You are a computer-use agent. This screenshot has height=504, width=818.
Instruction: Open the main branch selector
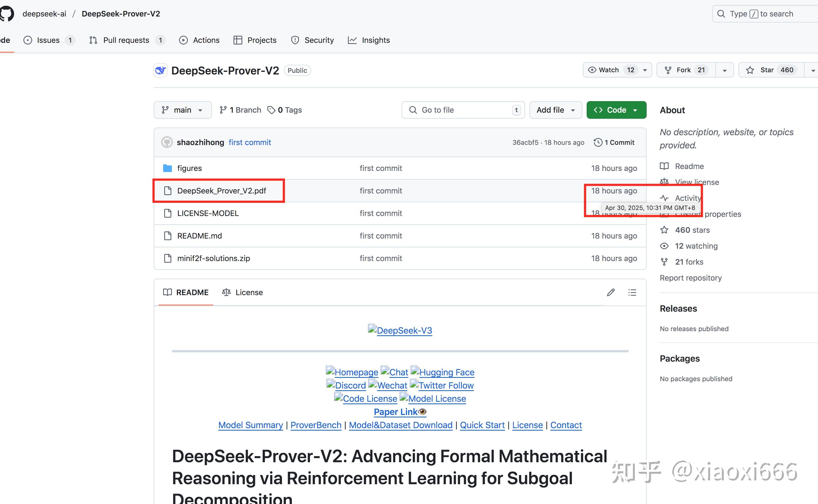tap(182, 110)
